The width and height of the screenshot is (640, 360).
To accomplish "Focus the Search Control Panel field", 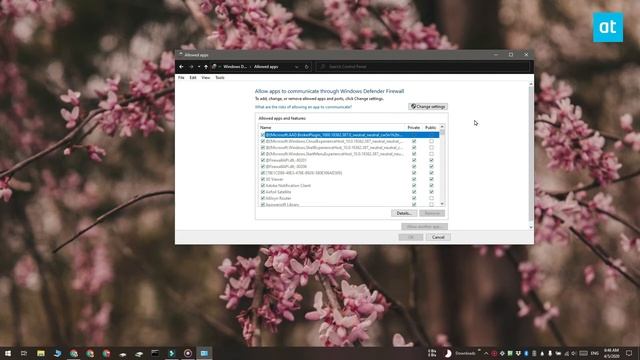I will [422, 67].
